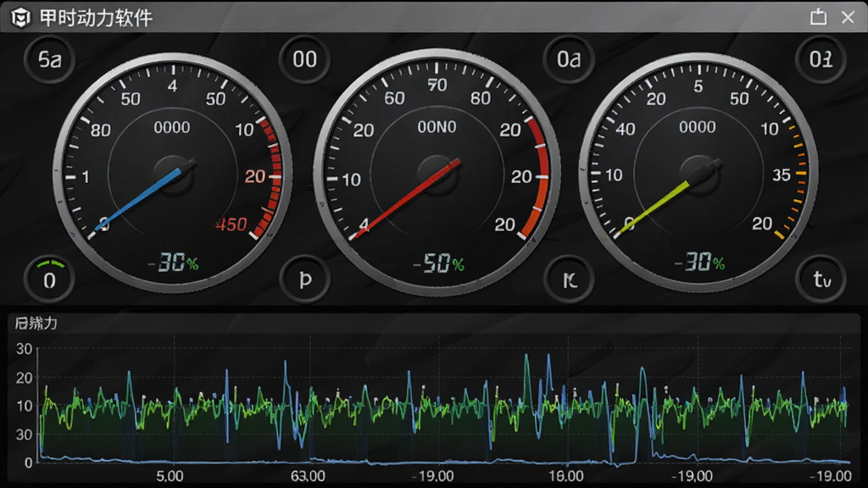Choose the round "01" button

821,59
